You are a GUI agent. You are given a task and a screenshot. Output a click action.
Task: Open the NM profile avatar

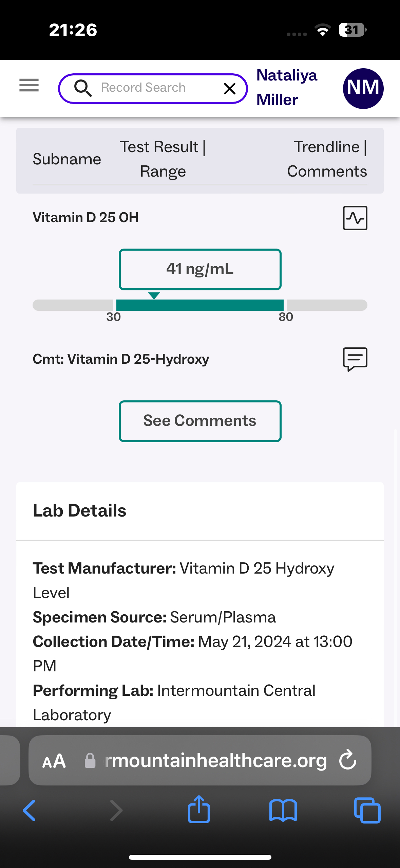pyautogui.click(x=363, y=89)
